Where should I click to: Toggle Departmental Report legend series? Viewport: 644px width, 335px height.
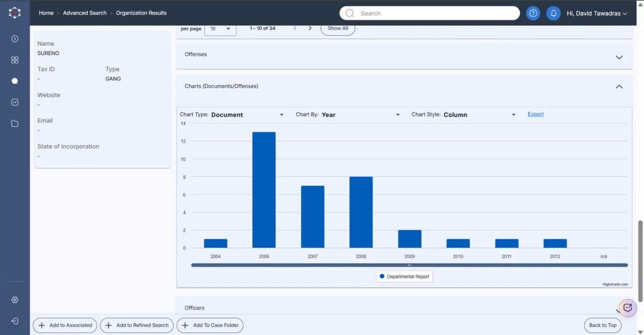tap(404, 277)
